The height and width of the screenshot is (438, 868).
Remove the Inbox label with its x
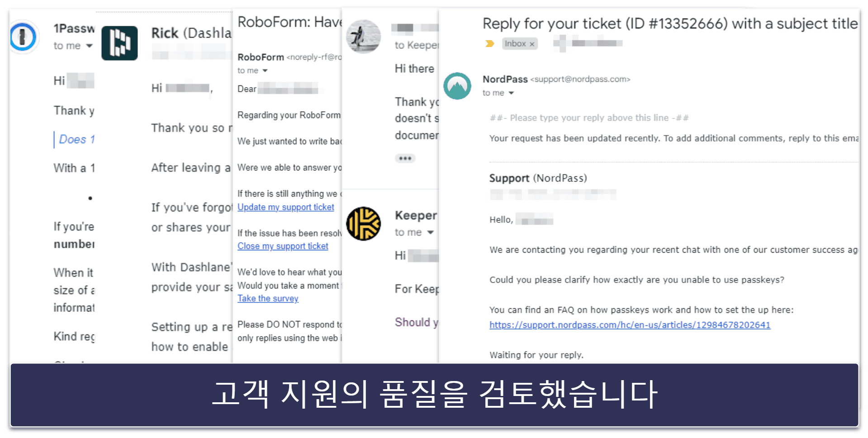pos(532,44)
